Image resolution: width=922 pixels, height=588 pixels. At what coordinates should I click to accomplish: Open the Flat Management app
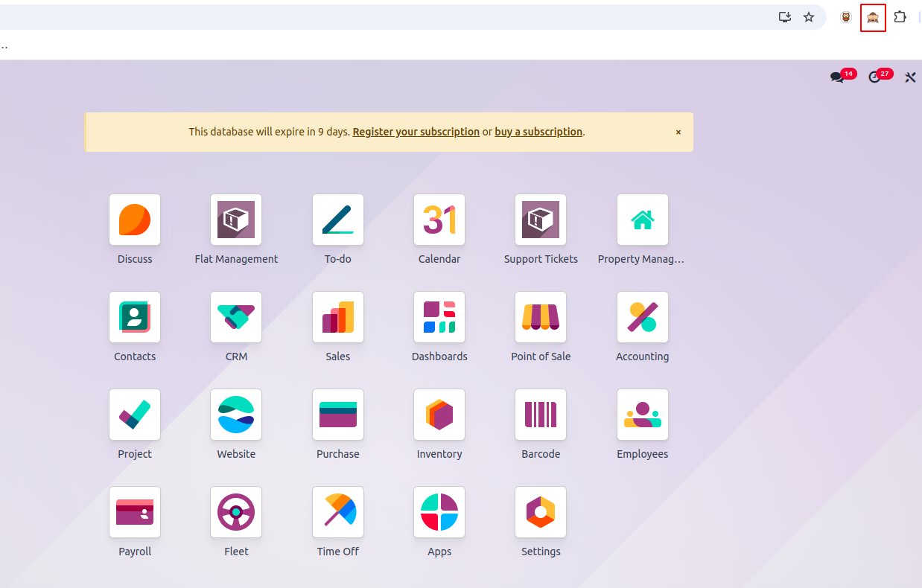(236, 220)
